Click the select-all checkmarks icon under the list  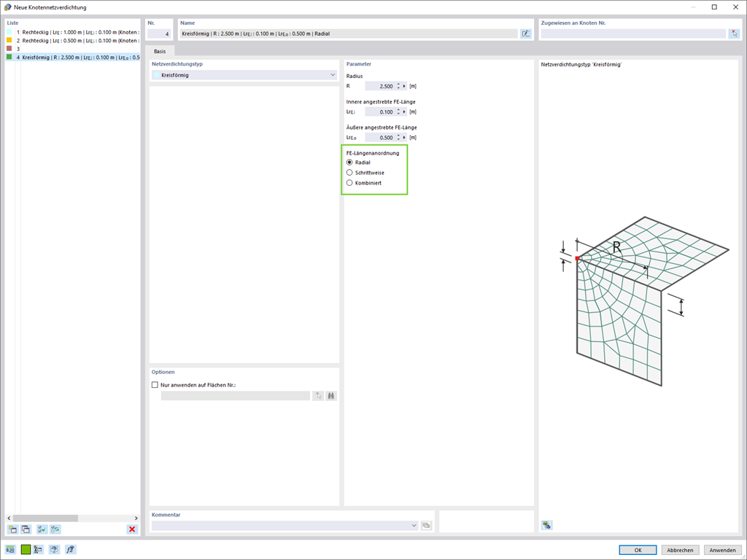click(x=42, y=529)
